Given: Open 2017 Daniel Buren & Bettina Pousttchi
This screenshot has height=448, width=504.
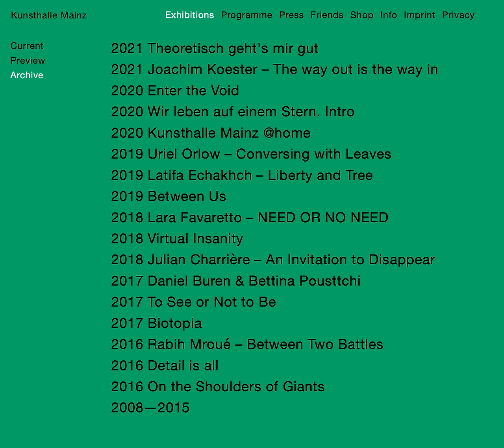Looking at the screenshot, I should click(236, 281).
